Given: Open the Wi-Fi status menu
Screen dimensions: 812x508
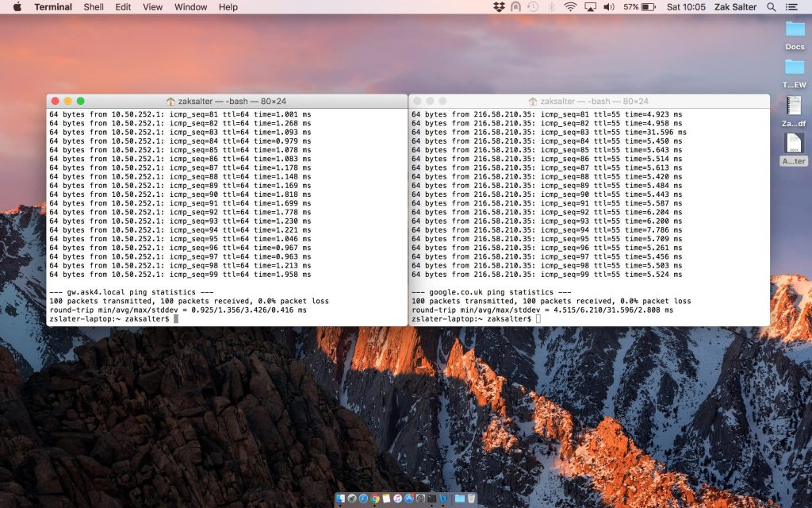Looking at the screenshot, I should coord(570,6).
